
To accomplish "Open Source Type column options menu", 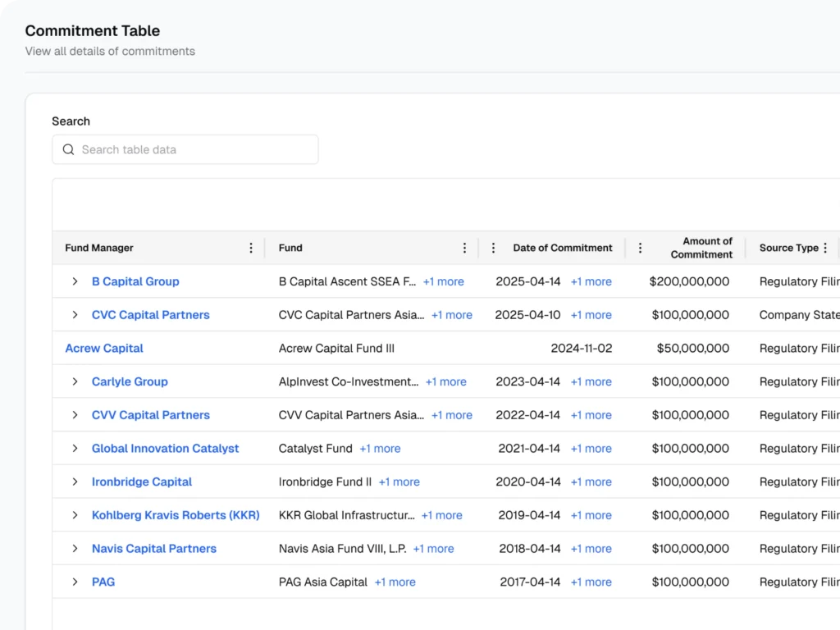I will pyautogui.click(x=825, y=248).
